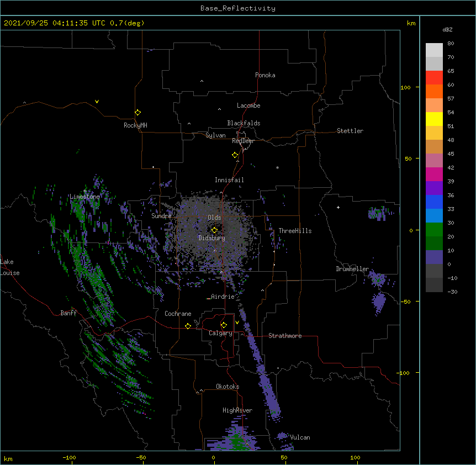Pick the orange 57-60 dBZ legend swatch
This screenshot has height=465, width=476.
tap(434, 91)
